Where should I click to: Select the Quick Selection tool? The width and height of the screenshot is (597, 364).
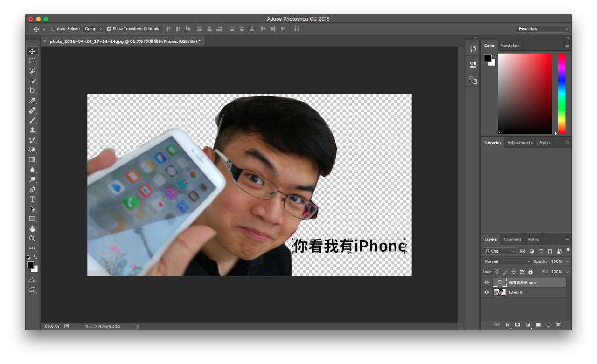pos(32,81)
